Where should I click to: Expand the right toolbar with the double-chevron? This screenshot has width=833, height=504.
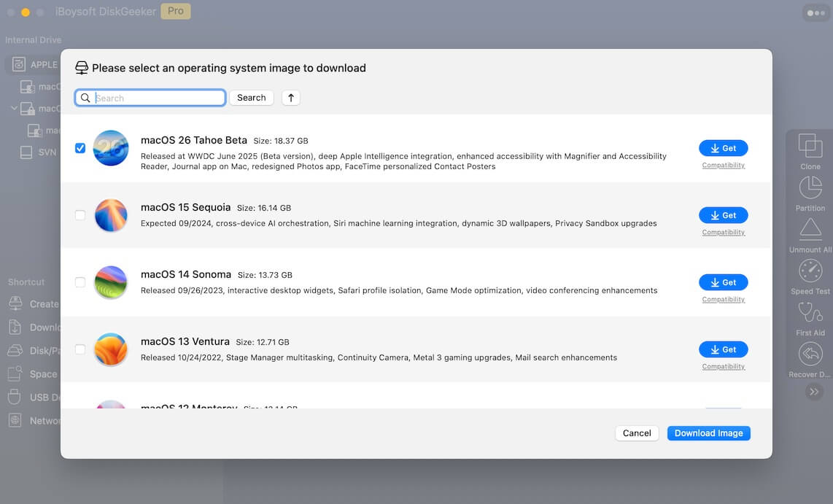pyautogui.click(x=813, y=392)
